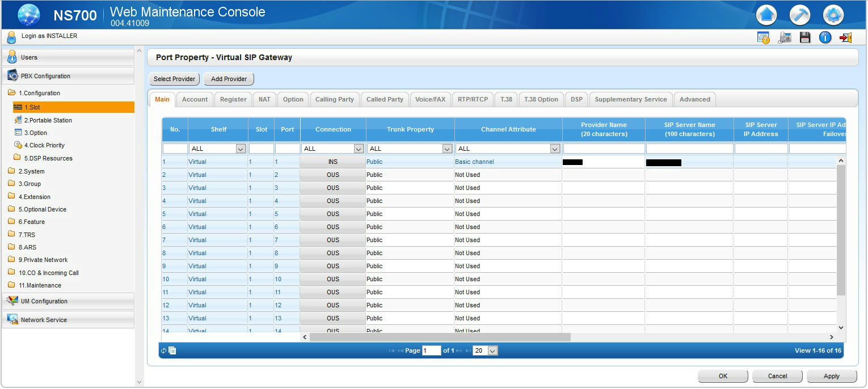This screenshot has width=868, height=389.
Task: Click the 1.Slot item icon
Action: coord(18,107)
